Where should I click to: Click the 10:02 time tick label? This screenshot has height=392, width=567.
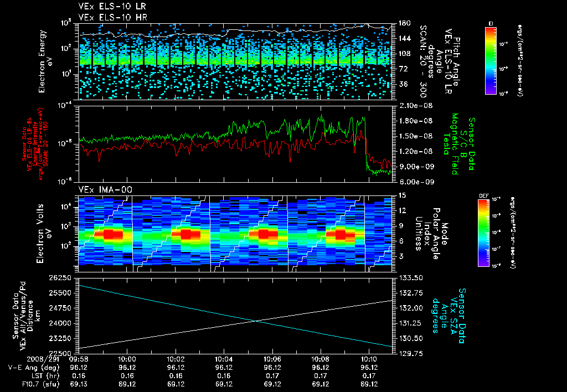176,359
